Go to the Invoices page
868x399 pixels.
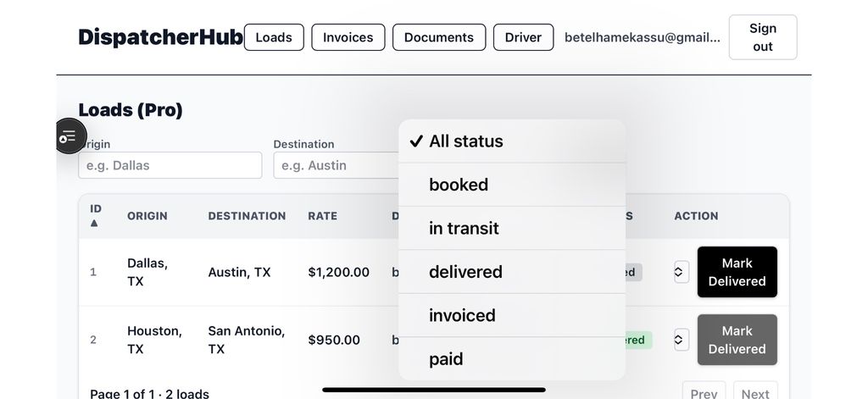pyautogui.click(x=348, y=37)
